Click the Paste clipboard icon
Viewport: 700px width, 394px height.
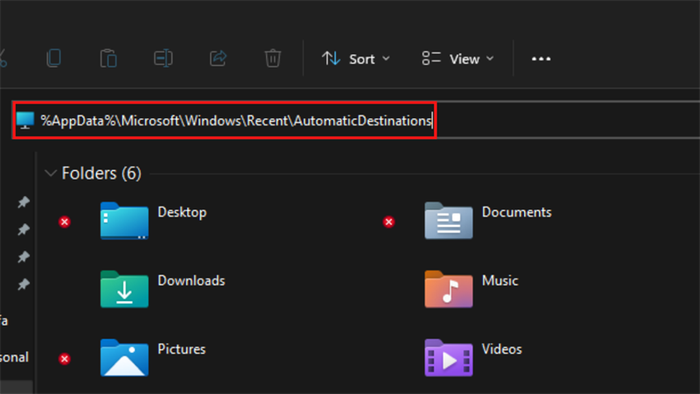click(x=108, y=58)
